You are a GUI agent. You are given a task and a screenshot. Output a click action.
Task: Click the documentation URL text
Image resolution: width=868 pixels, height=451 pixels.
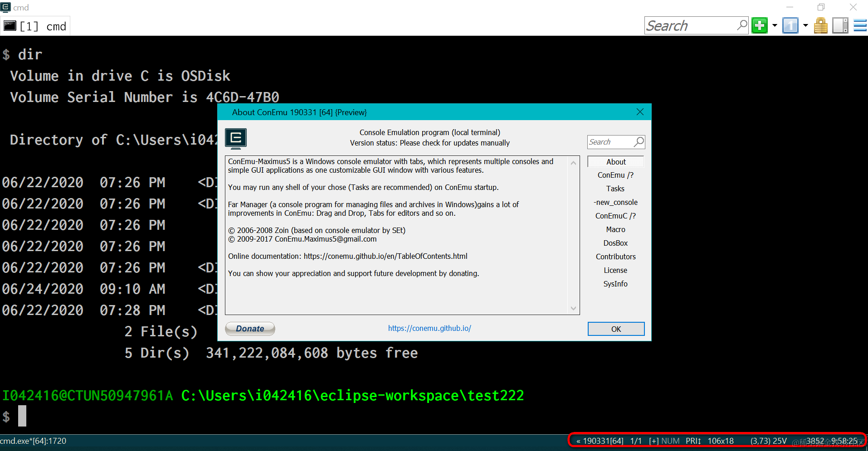[x=385, y=256]
